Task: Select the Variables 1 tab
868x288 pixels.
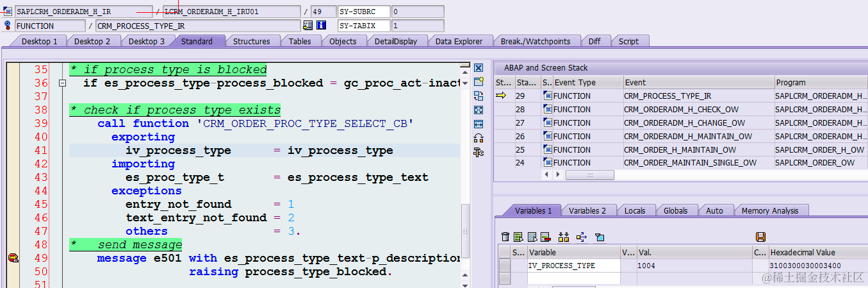Action: click(x=533, y=210)
